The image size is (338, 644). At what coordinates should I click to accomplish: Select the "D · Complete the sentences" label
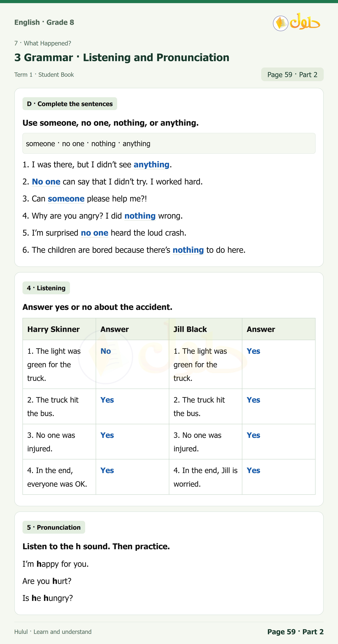pyautogui.click(x=70, y=104)
